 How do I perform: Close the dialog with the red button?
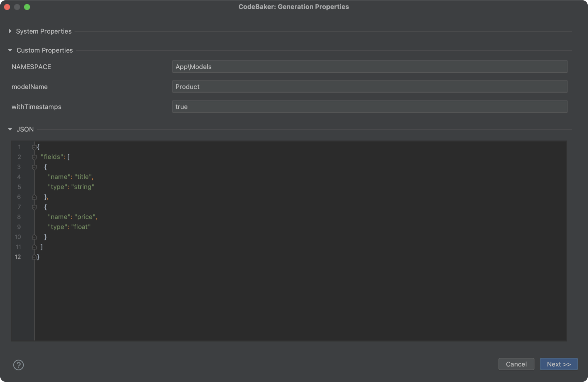(7, 7)
